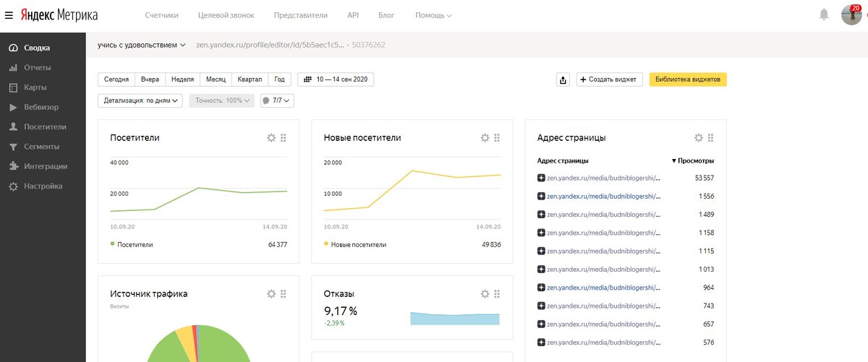Open the 7/7 annotations dropdown
Image resolution: width=868 pixels, height=362 pixels.
277,100
